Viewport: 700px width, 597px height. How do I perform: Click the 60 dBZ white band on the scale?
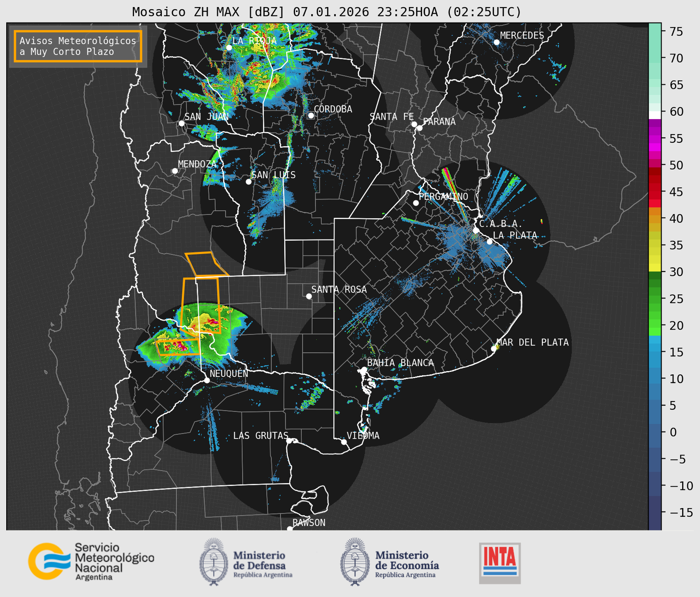coord(655,115)
